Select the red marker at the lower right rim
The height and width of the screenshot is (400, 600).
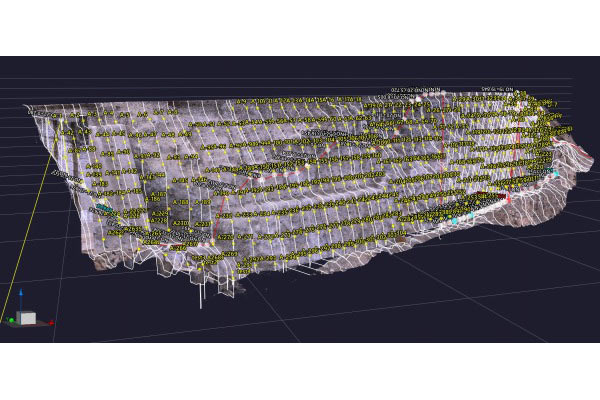pos(507,200)
